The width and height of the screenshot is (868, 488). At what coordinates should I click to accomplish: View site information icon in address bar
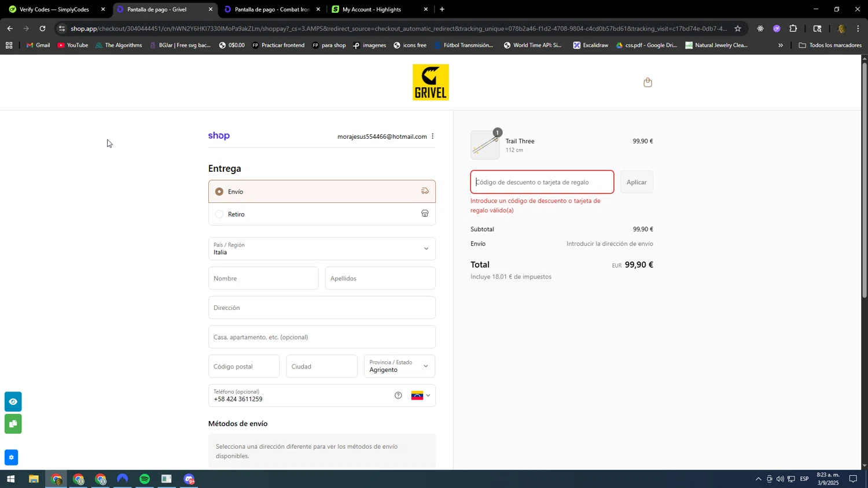[62, 28]
